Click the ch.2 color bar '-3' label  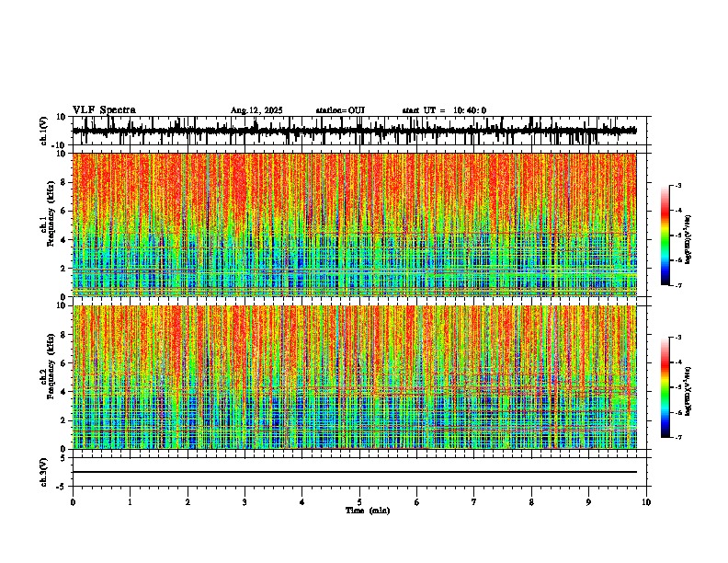click(677, 338)
